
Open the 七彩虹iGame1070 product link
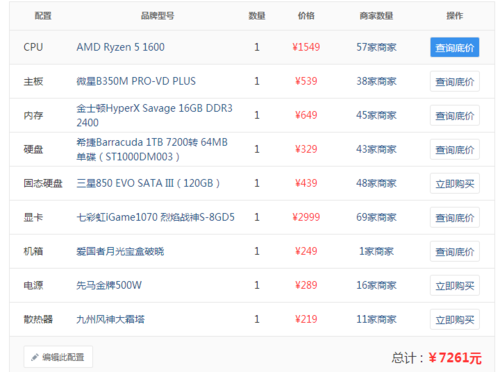[x=155, y=217]
